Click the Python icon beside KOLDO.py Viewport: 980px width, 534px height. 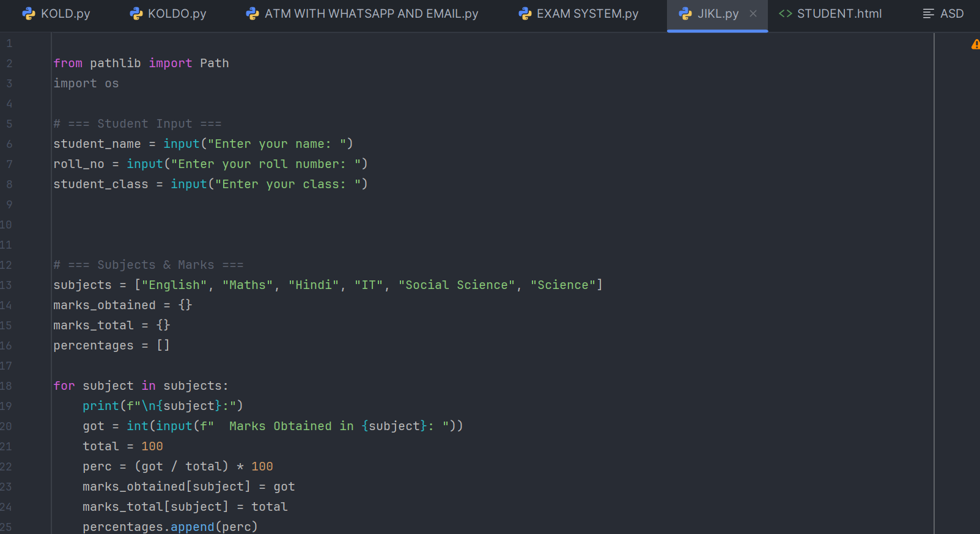136,13
